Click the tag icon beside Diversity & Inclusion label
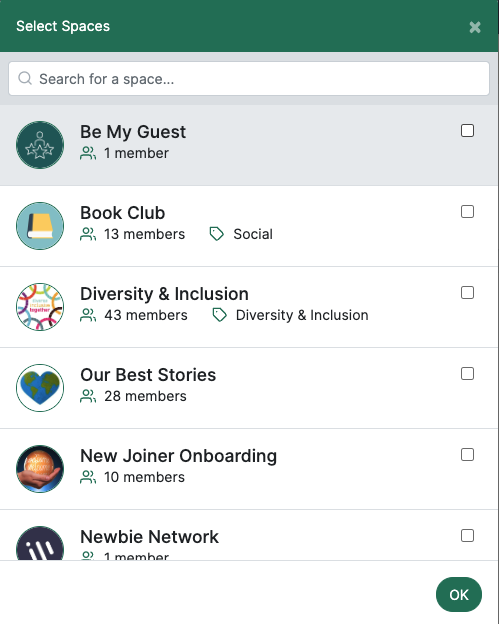499x624 pixels. click(x=219, y=315)
